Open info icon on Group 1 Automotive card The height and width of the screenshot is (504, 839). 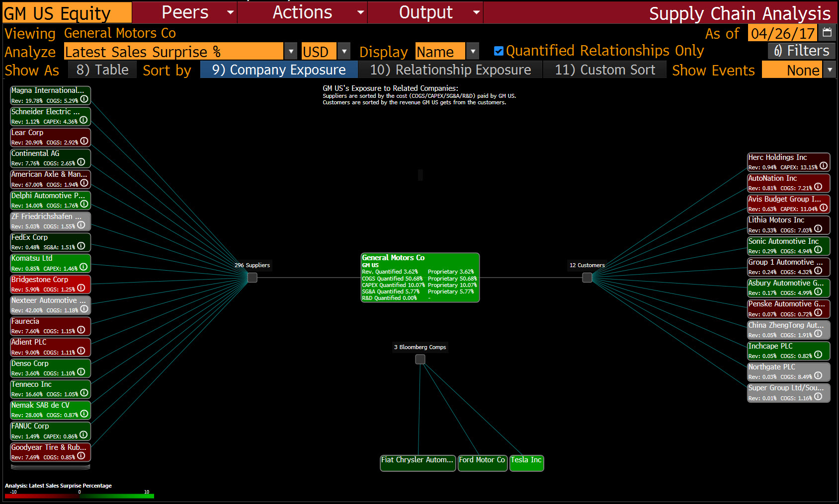[818, 271]
